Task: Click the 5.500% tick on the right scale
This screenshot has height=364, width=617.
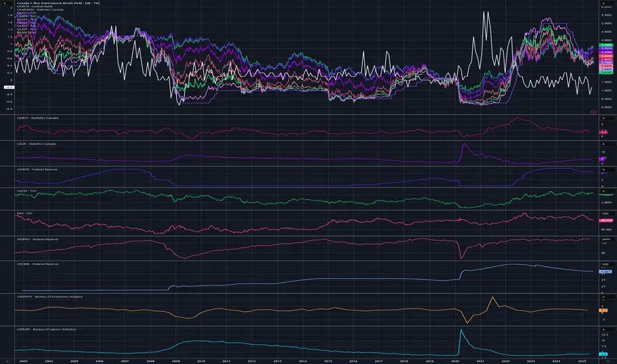Action: (x=606, y=15)
